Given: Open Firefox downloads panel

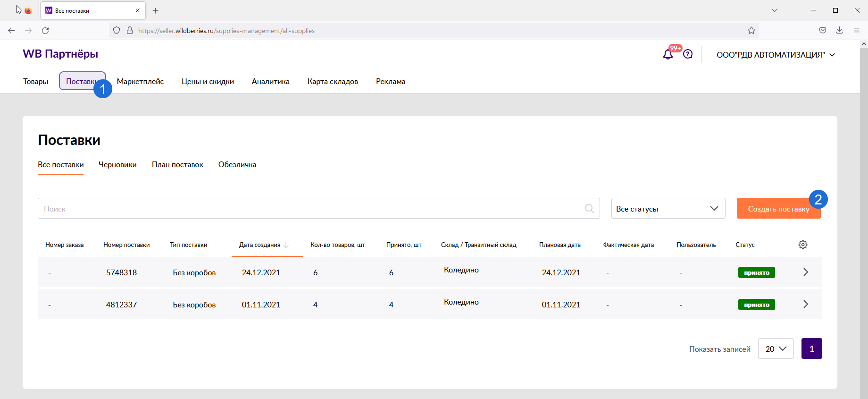Looking at the screenshot, I should pyautogui.click(x=840, y=31).
